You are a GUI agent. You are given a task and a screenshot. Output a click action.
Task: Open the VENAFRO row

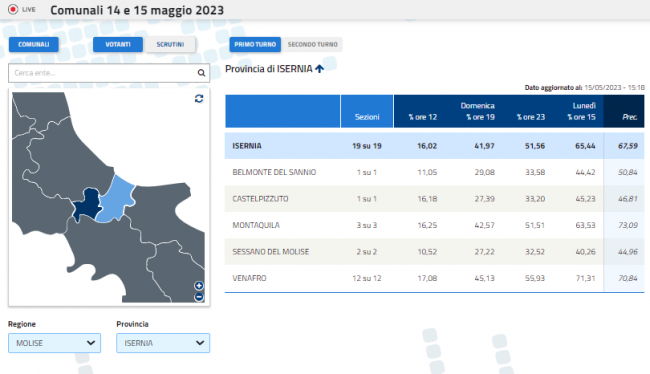434,278
